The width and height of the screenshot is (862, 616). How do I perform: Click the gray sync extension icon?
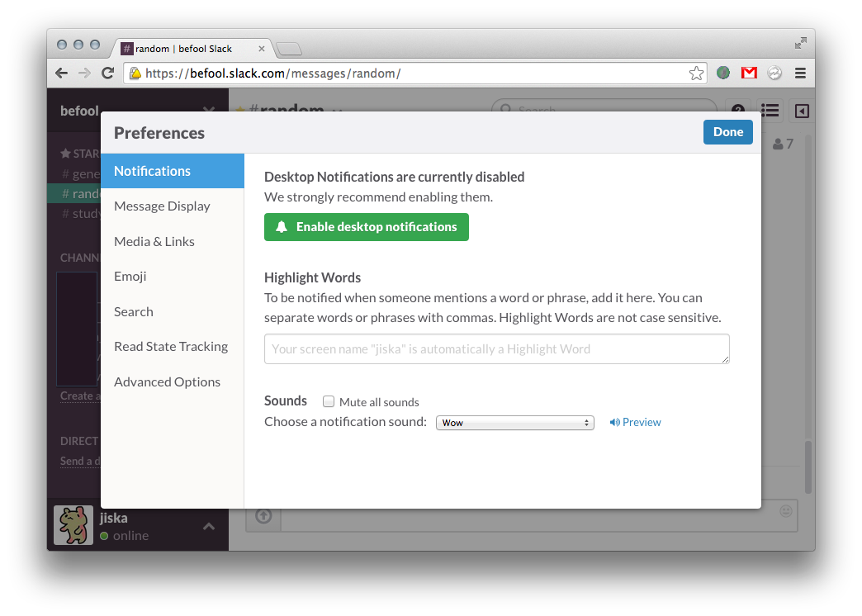coord(774,73)
